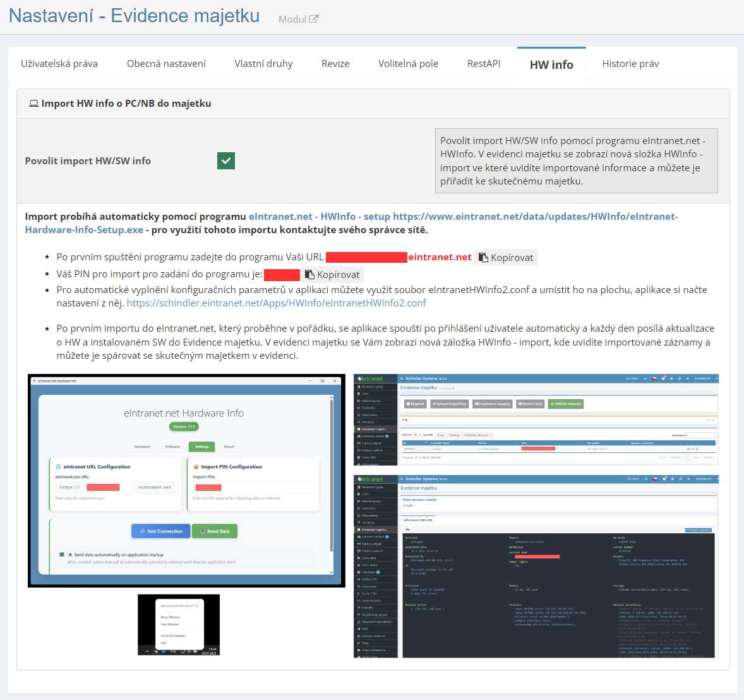Select the Vlastní druhy tab
744x700 pixels.
click(x=263, y=64)
